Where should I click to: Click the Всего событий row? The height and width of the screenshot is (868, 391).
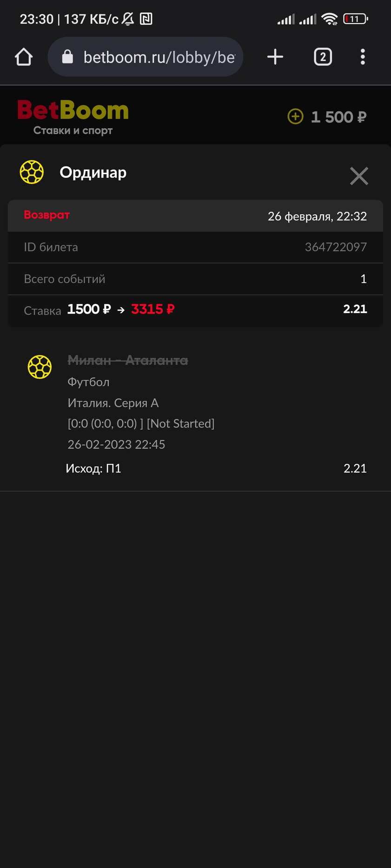[195, 279]
